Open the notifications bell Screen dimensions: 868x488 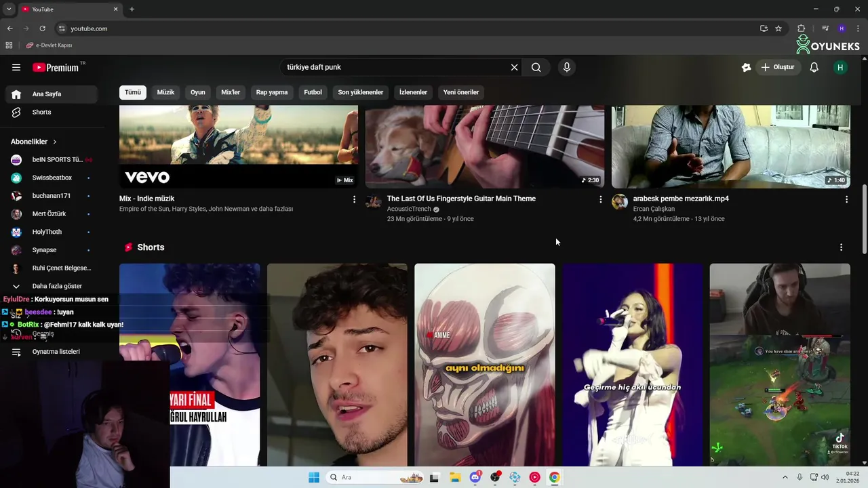point(814,67)
